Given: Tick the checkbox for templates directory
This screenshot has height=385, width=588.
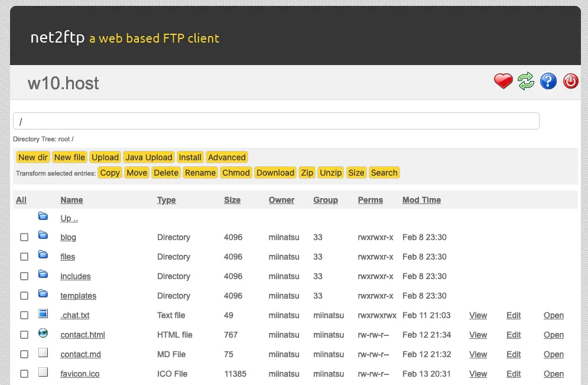Looking at the screenshot, I should (x=24, y=296).
